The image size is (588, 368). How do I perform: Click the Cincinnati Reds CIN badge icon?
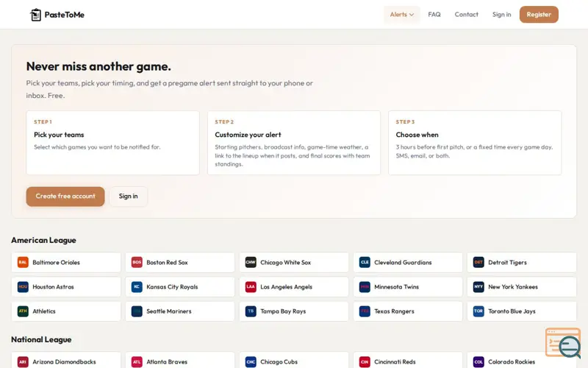point(365,362)
